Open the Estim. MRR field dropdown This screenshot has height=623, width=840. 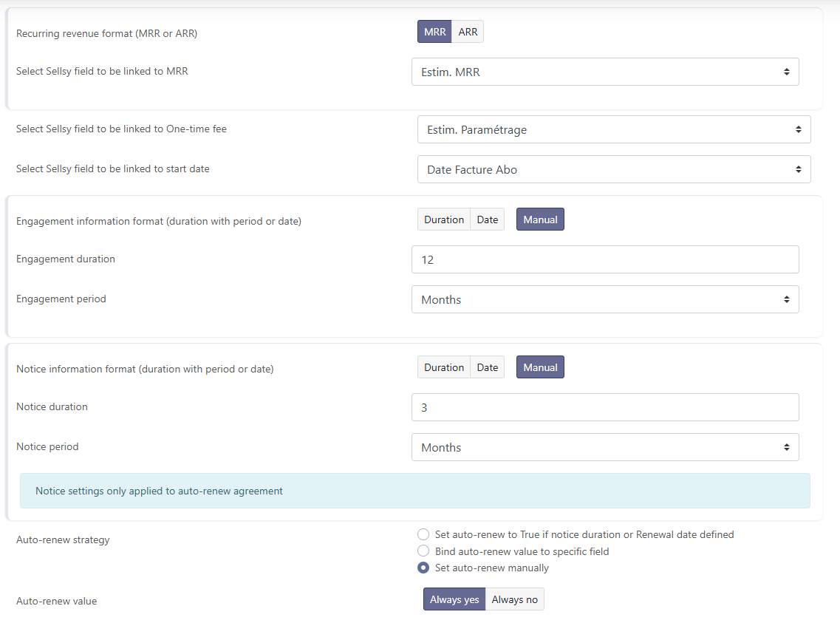604,72
